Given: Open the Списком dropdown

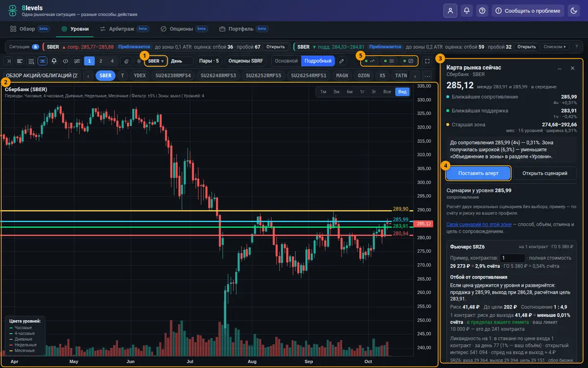Looking at the screenshot, I should point(556,47).
